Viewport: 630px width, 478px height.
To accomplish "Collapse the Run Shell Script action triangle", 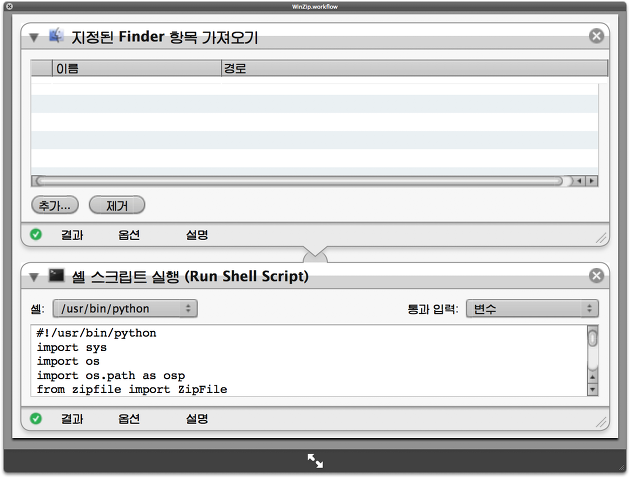I will tap(34, 277).
